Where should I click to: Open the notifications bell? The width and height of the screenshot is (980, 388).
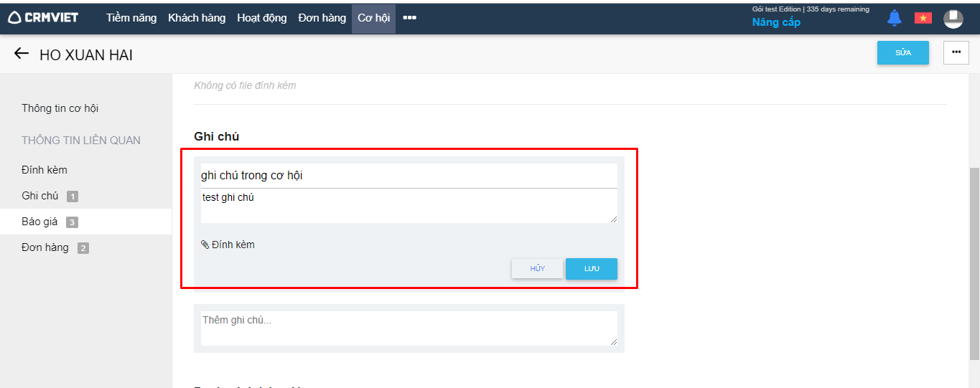pos(894,18)
